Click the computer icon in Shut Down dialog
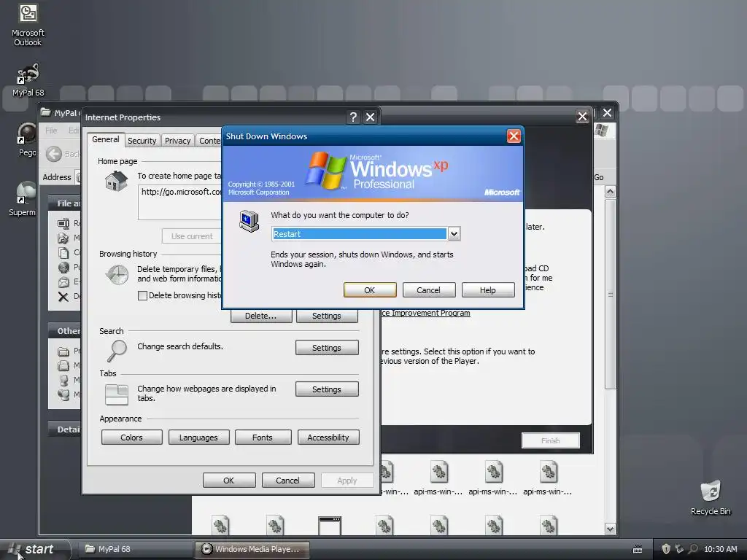This screenshot has width=747, height=560. [249, 222]
